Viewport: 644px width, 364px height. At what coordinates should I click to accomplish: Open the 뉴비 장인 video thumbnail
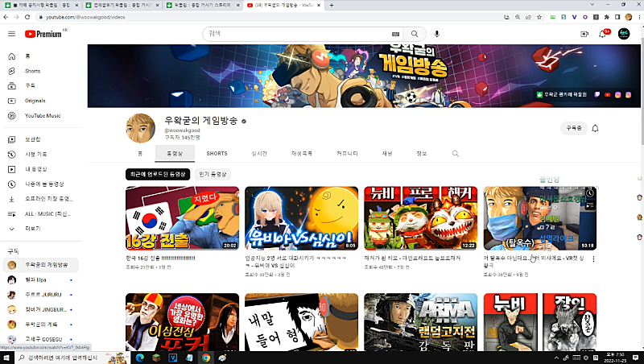pos(539,322)
